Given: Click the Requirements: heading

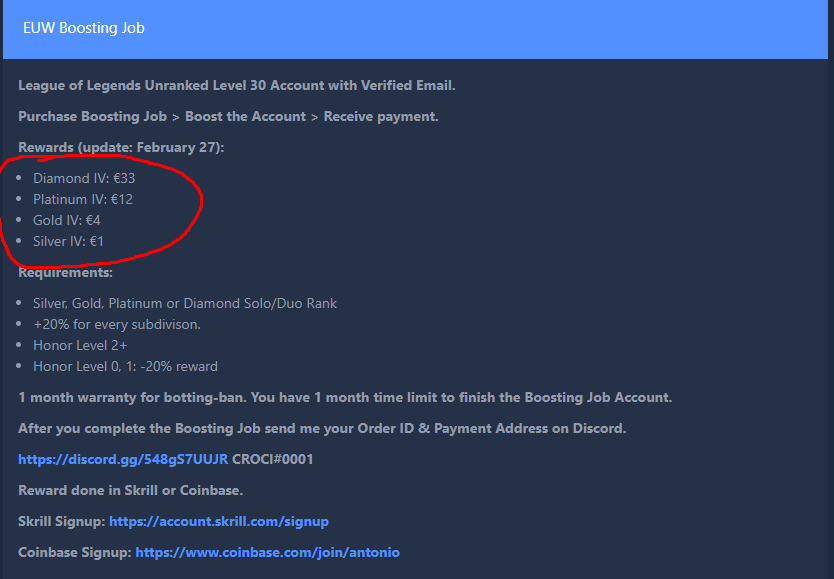Looking at the screenshot, I should (65, 272).
